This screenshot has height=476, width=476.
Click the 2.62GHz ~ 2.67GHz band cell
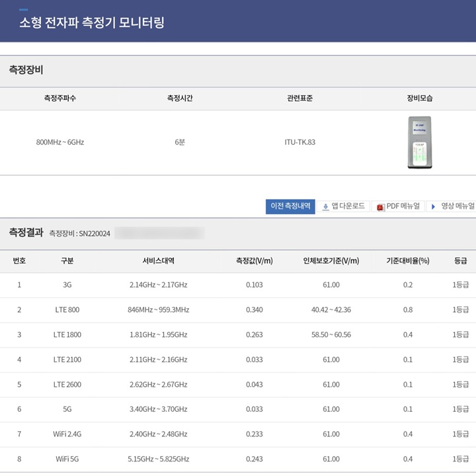coord(158,384)
